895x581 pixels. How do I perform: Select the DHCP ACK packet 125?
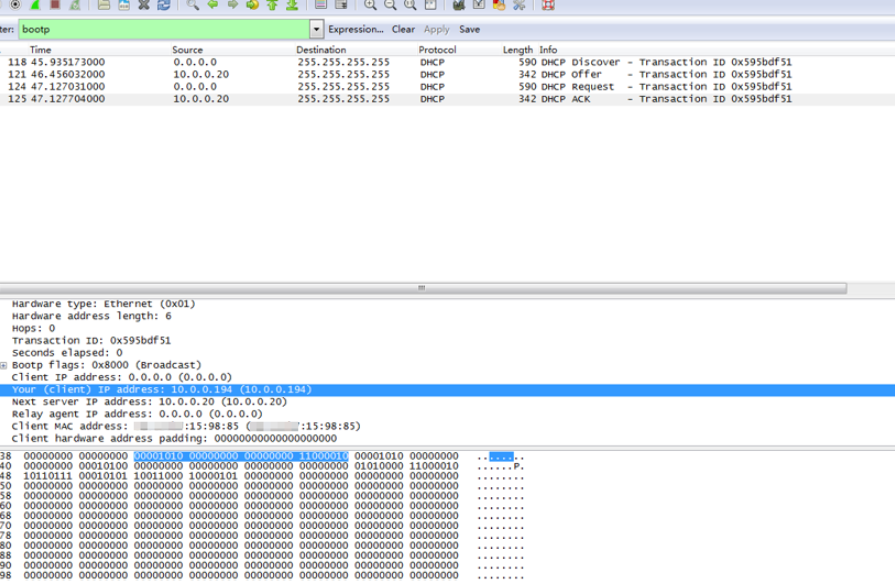448,99
